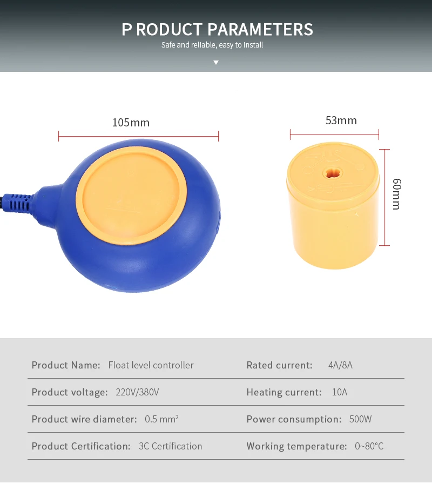Click the blue float switch image
The height and width of the screenshot is (504, 432).
[x=111, y=216]
